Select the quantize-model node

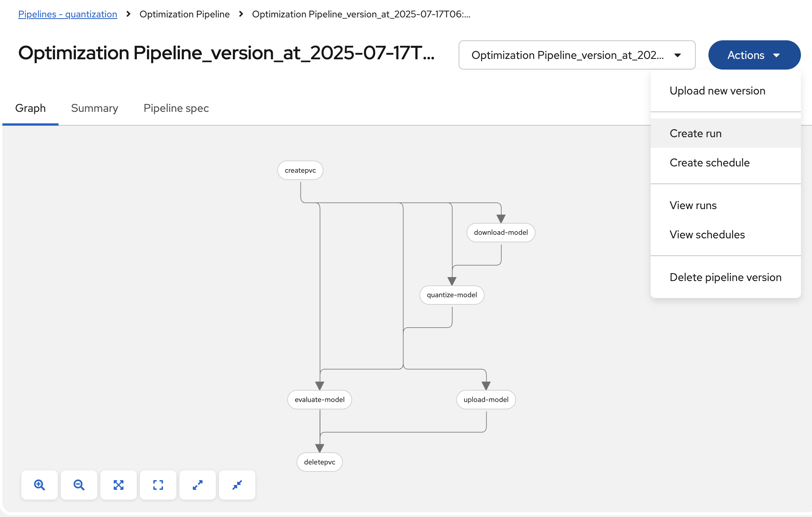click(x=452, y=295)
